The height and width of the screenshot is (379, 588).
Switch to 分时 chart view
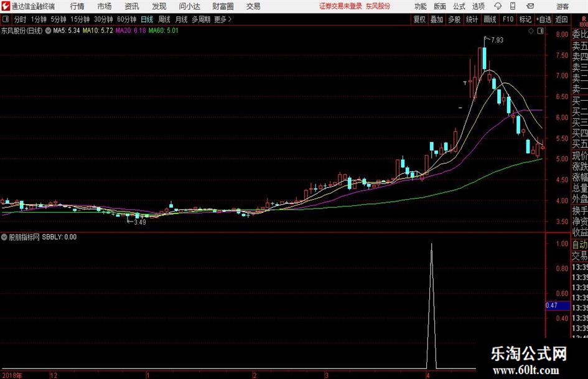(21, 19)
